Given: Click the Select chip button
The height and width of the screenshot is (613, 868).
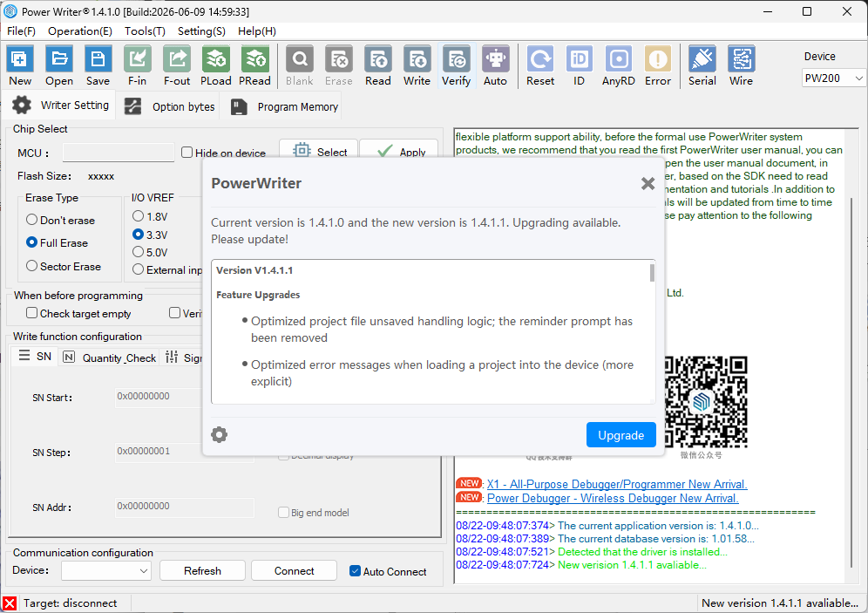Looking at the screenshot, I should coord(319,151).
